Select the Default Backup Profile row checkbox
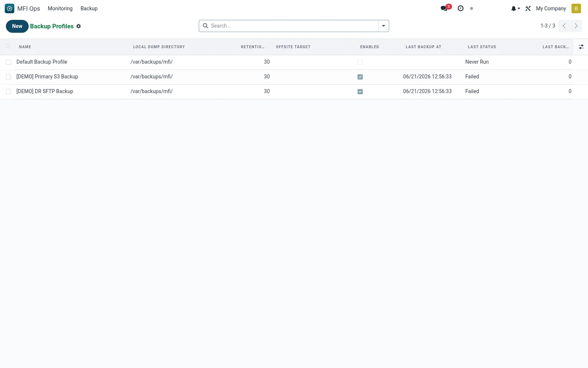The height and width of the screenshot is (368, 588). 8,62
